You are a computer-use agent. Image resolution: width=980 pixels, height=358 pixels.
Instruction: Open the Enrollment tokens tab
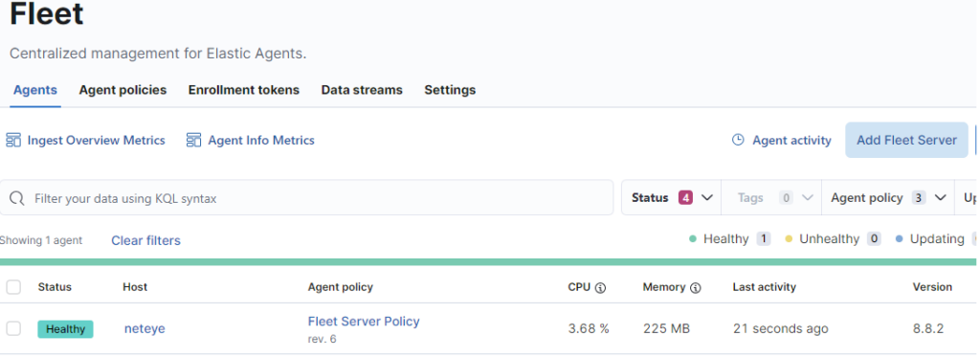(x=244, y=90)
